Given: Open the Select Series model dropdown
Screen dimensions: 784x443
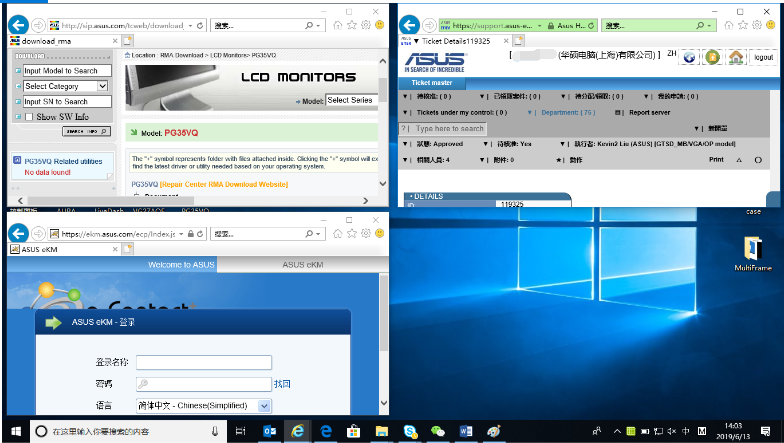Looking at the screenshot, I should click(352, 100).
